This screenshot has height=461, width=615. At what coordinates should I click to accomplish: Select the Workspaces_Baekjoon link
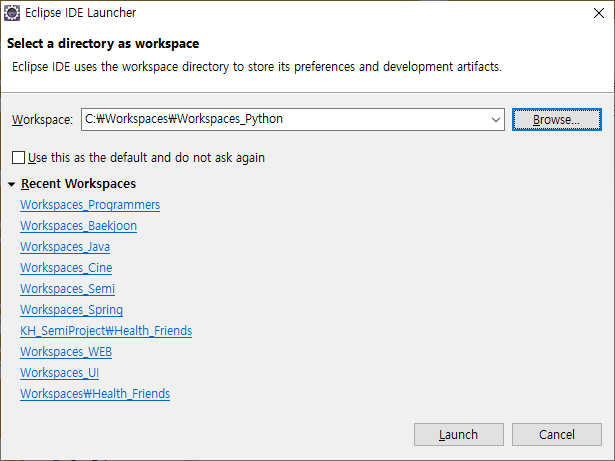[x=78, y=226]
